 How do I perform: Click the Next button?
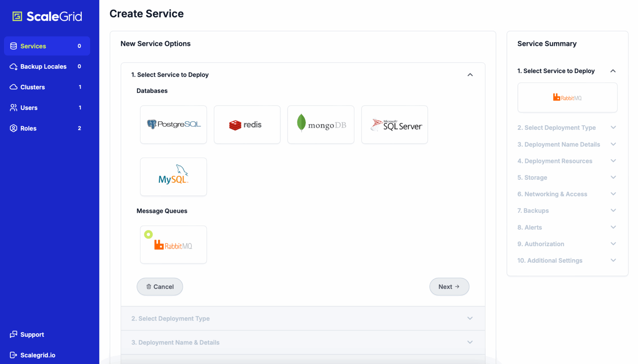tap(449, 286)
